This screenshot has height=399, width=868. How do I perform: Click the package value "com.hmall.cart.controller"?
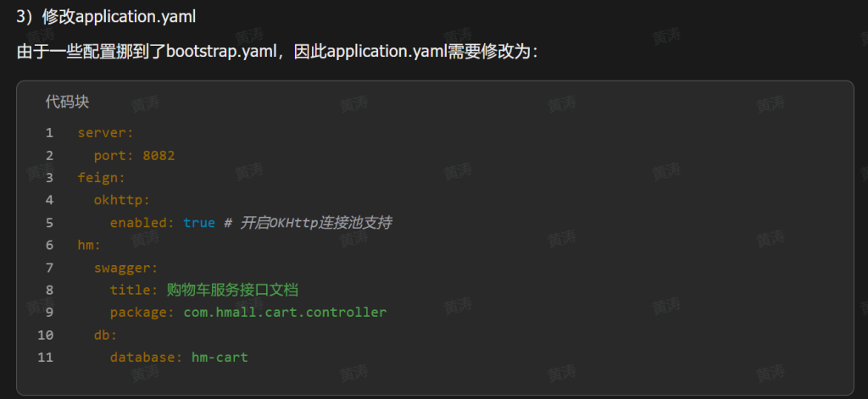coord(285,313)
